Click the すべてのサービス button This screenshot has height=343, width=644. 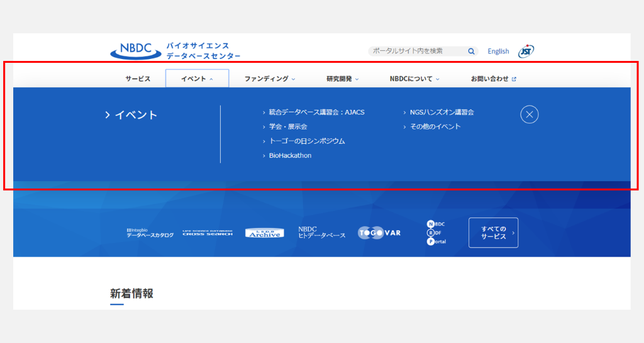(493, 233)
